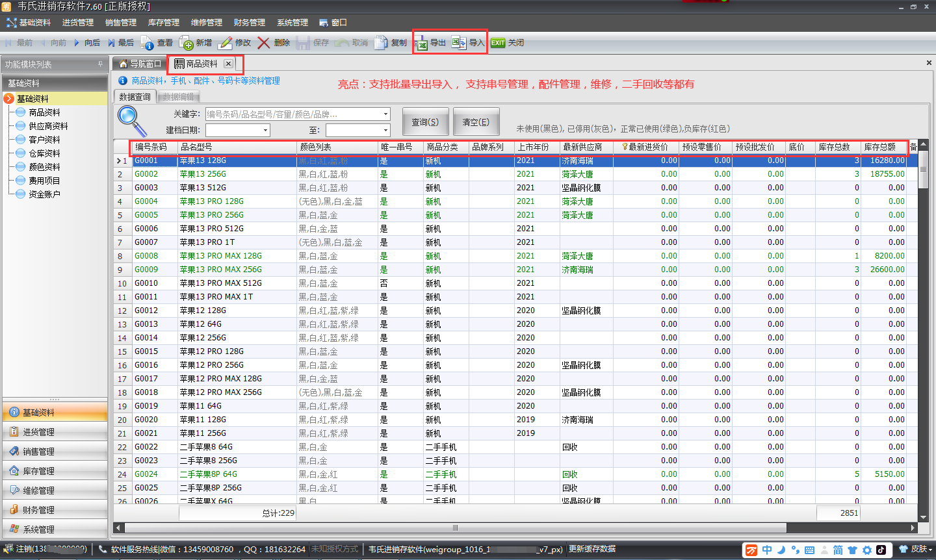936x560 pixels.
Task: Click the 删除 (delete) red X icon
Action: (x=264, y=43)
